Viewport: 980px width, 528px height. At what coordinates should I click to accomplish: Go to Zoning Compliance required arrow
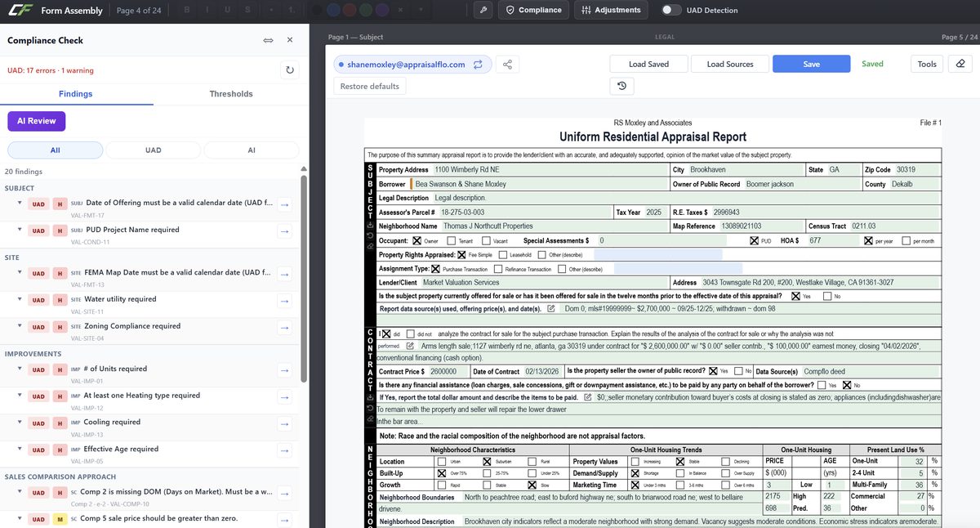click(284, 329)
